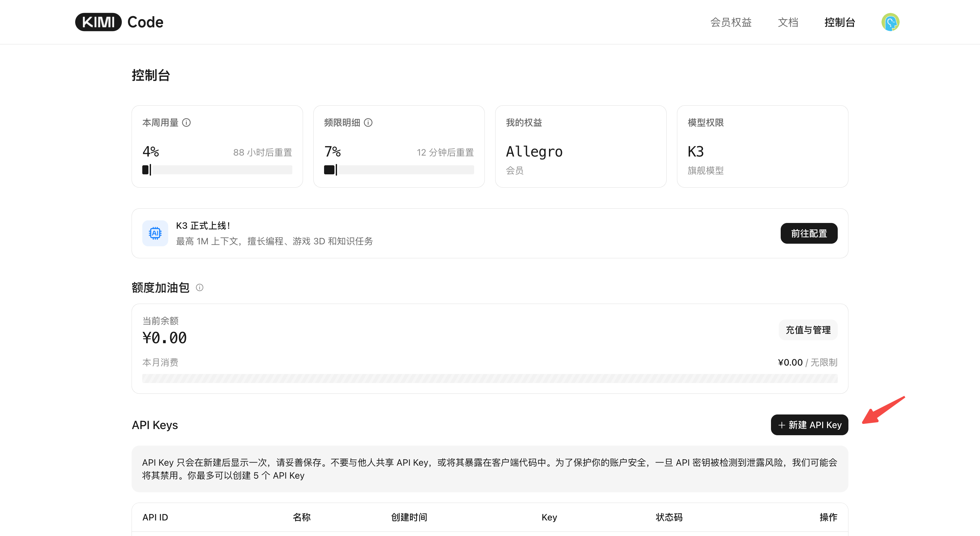
Task: Click the 本月消费 striped progress bar
Action: (490, 378)
